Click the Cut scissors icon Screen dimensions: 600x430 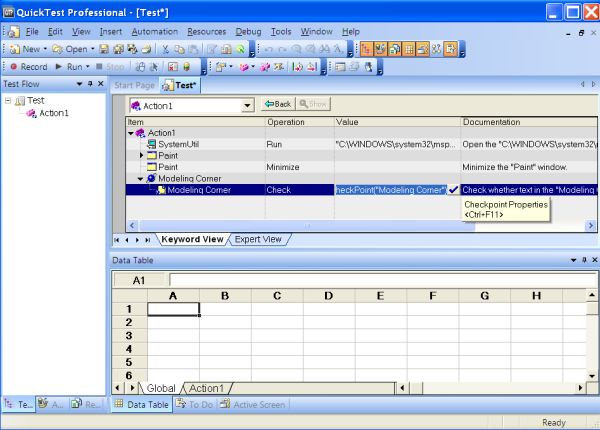(165, 49)
